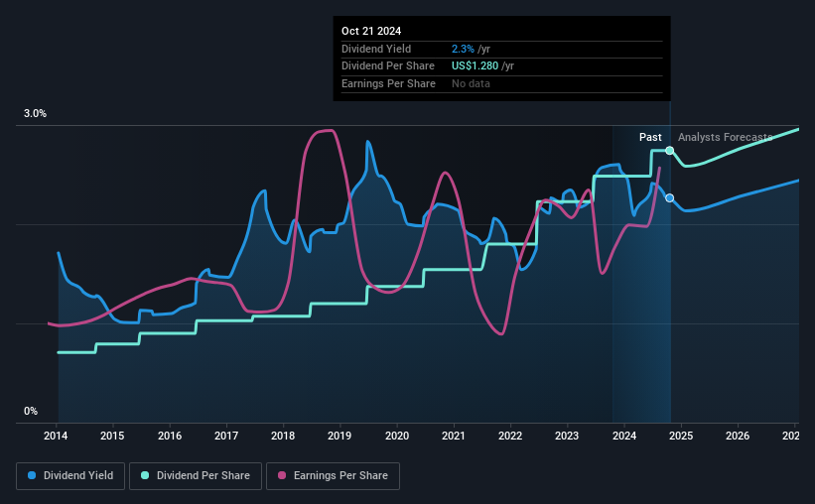Click the 2017 x-axis label
The width and height of the screenshot is (815, 504).
click(226, 436)
